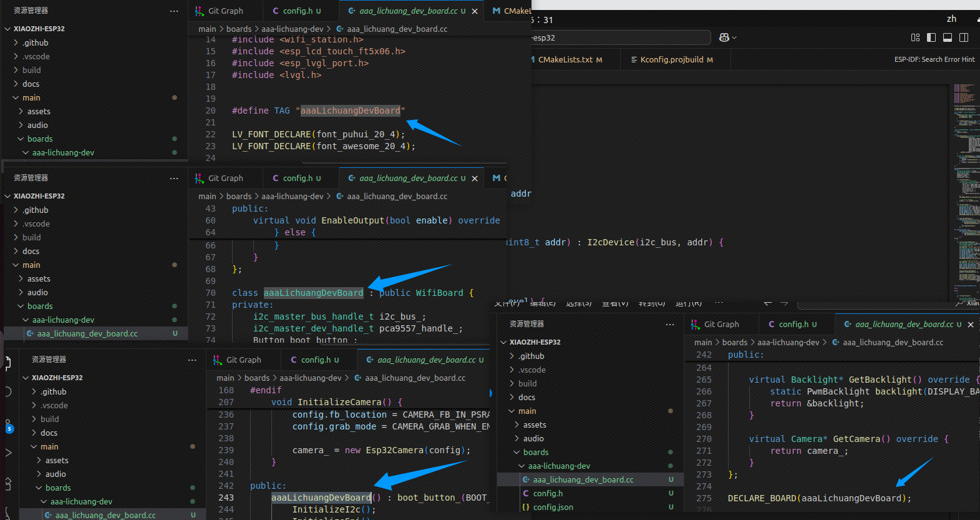Close aaa_lichuang_dev_board.cc tab in 'class aaaLichuangDevBoard' pane
This screenshot has width=980, height=520.
(x=475, y=179)
